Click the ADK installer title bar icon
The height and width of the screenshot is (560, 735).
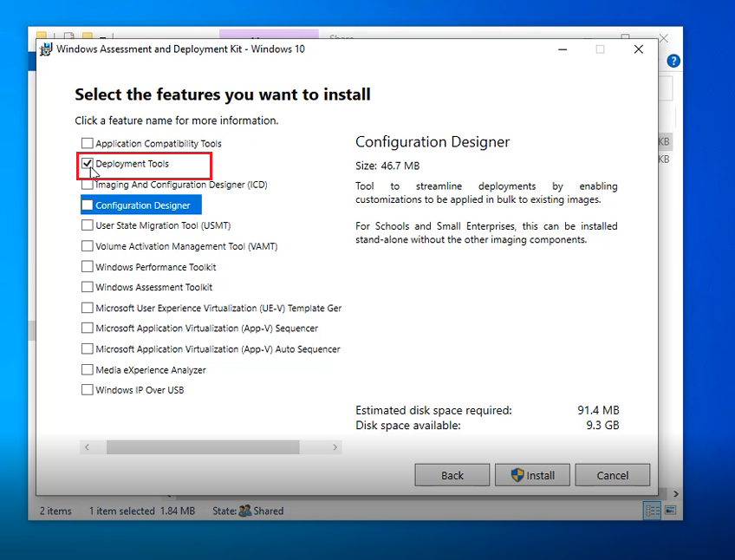tap(45, 49)
